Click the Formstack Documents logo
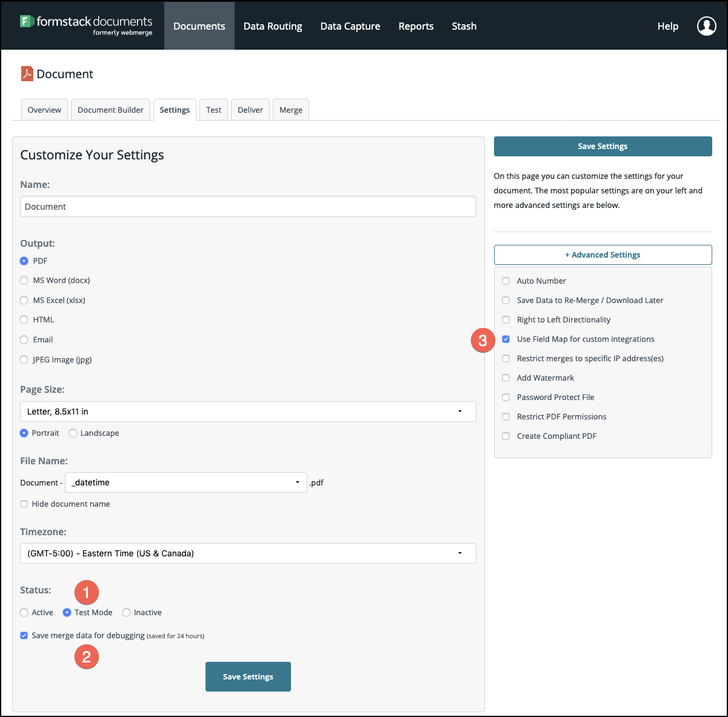Screen dimensions: 728x717 pos(86,25)
